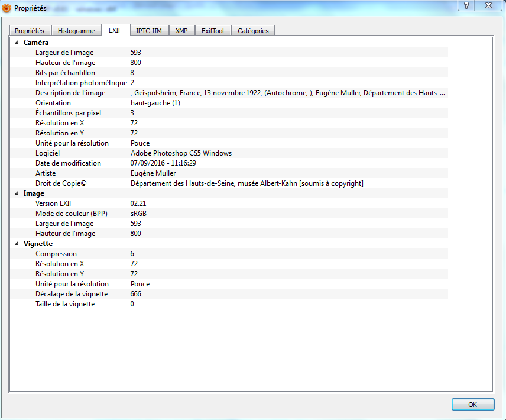Screen dimensions: 506x420
Task: Collapse the Vignette section
Action: click(17, 244)
